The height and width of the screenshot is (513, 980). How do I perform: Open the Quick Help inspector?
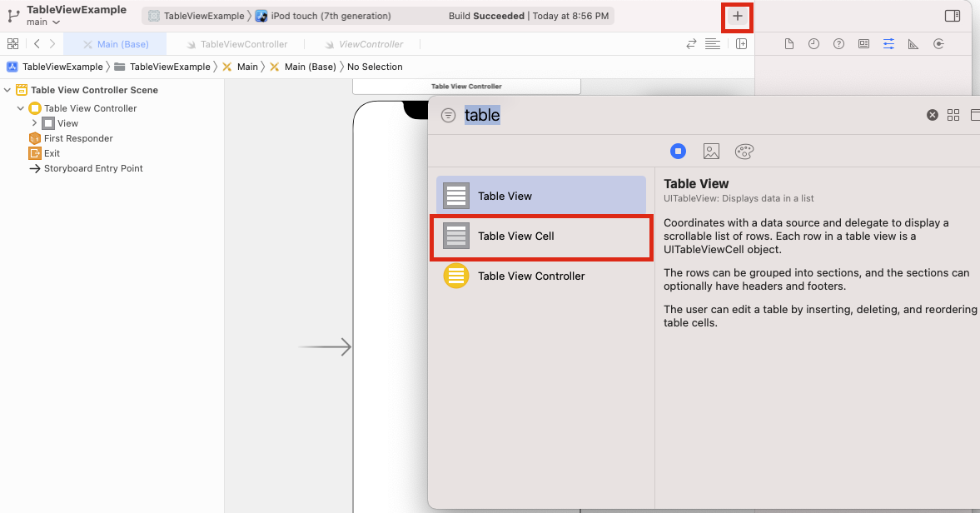tap(838, 44)
